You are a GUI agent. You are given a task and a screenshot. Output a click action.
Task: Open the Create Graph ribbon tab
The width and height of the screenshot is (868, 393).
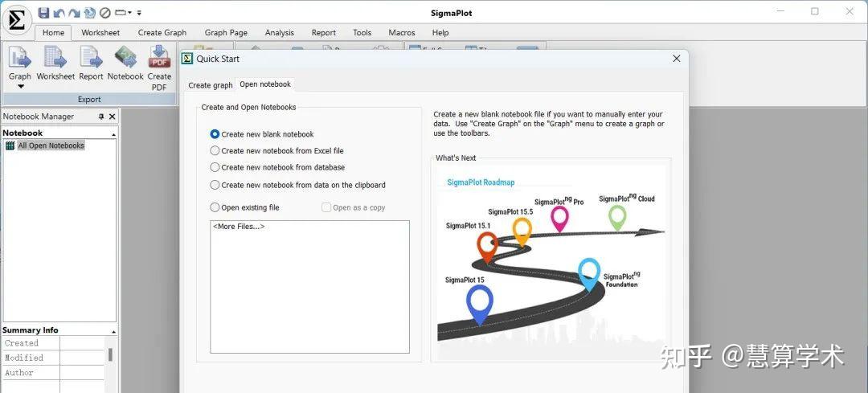pyautogui.click(x=162, y=33)
